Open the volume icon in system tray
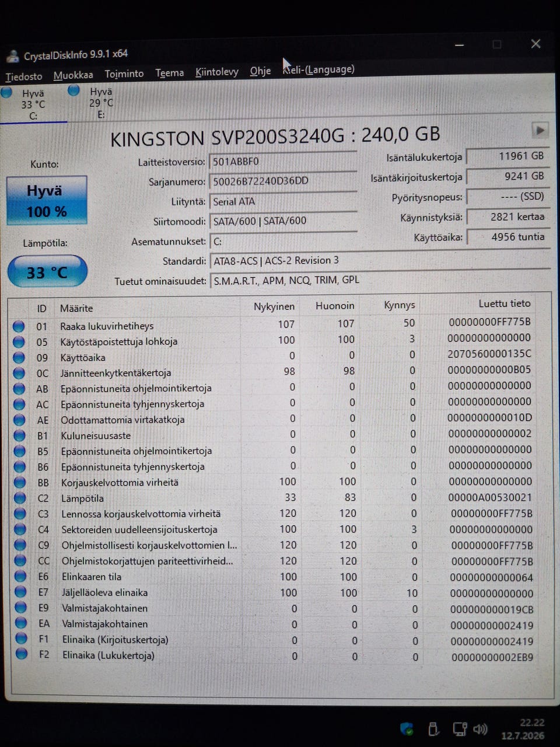The width and height of the screenshot is (560, 747). pos(480,729)
